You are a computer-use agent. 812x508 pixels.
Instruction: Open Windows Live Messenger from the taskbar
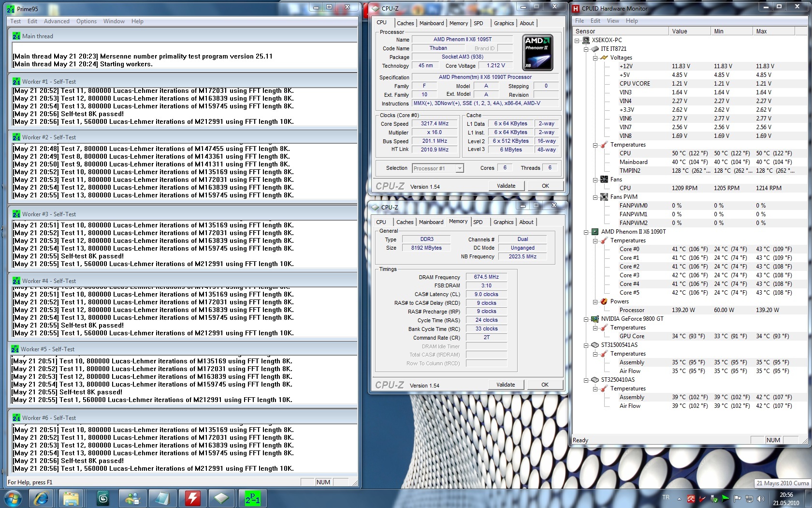pos(132,498)
